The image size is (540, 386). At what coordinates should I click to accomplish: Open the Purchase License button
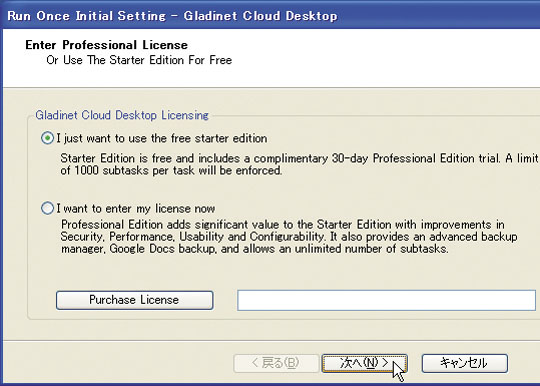[x=134, y=300]
